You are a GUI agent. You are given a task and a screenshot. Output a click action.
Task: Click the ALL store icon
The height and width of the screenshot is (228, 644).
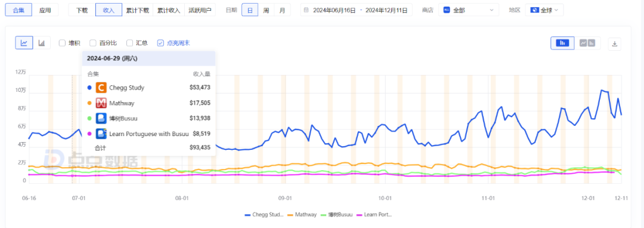click(447, 10)
